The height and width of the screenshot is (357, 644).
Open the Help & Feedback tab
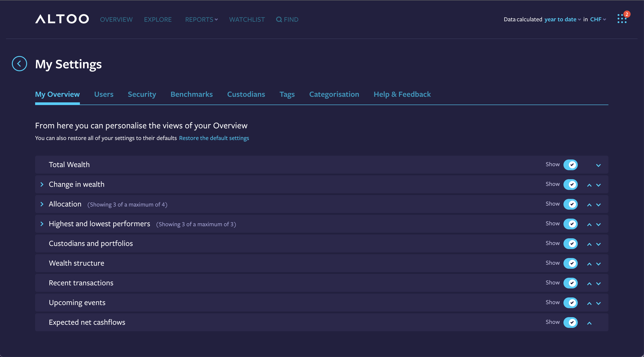pyautogui.click(x=402, y=94)
